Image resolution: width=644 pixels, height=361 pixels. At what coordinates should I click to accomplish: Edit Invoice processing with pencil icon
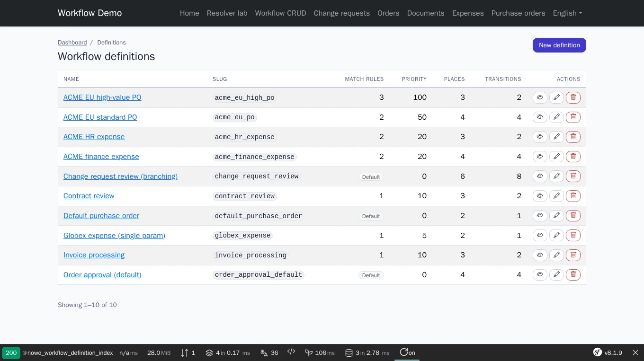pyautogui.click(x=556, y=255)
